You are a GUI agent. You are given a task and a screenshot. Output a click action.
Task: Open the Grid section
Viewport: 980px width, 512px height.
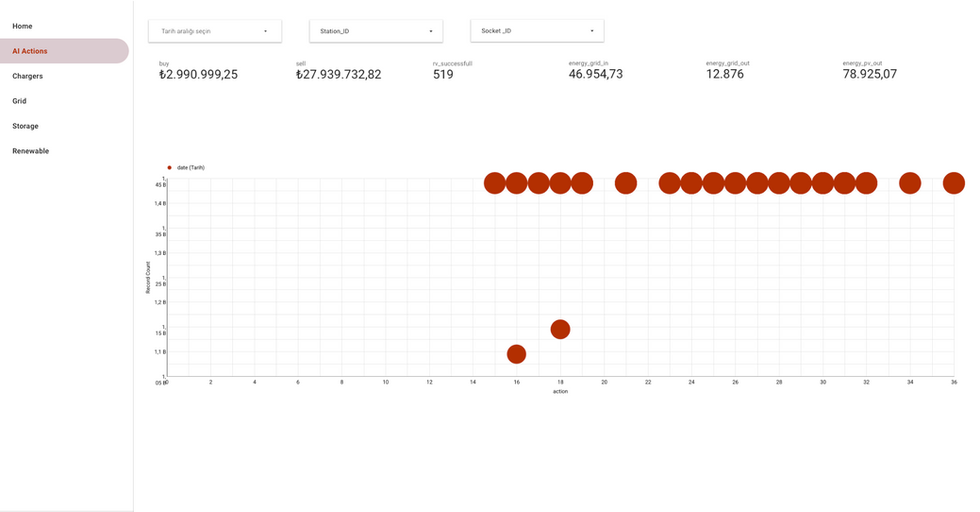[x=19, y=101]
